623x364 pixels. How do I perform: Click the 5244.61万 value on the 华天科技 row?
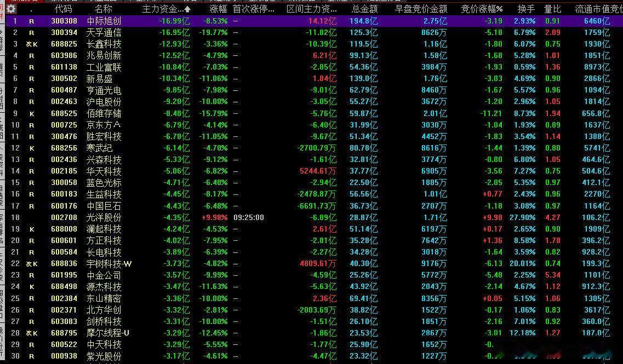coord(318,171)
